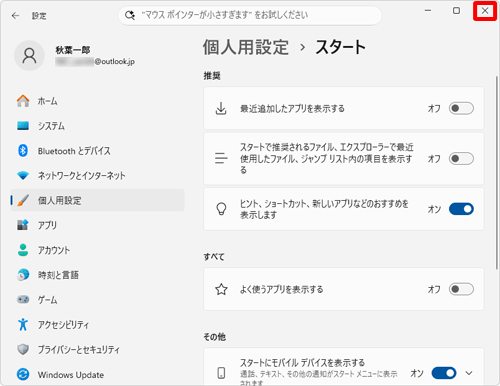Click the search magnifier icon
This screenshot has height=386, width=500.
click(x=130, y=15)
